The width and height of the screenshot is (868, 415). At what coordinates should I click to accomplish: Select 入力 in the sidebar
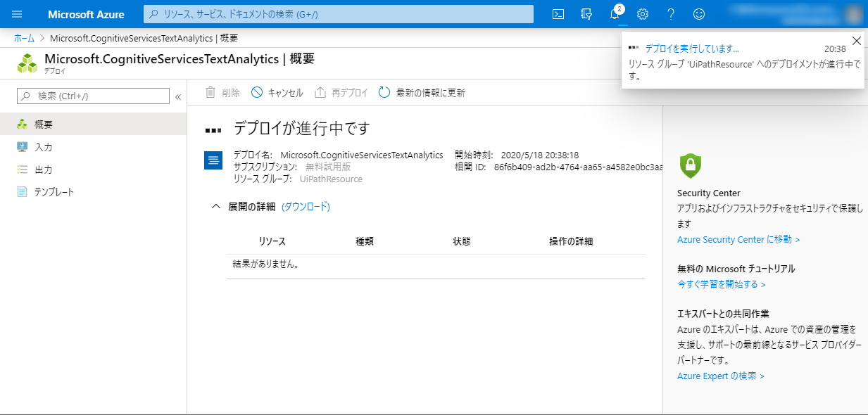click(x=93, y=147)
